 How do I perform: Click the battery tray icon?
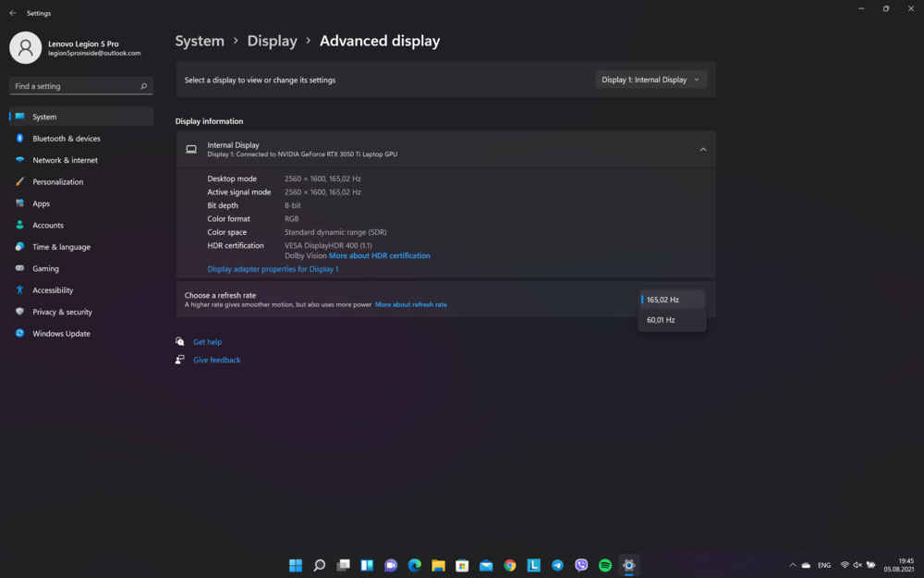click(x=871, y=565)
